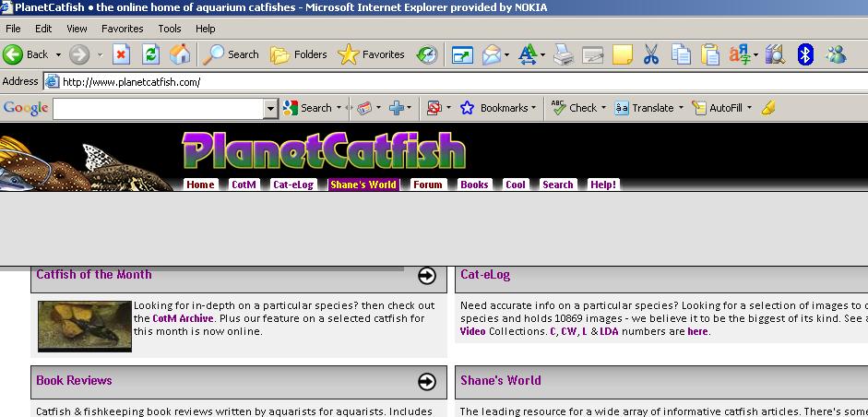Select the Books site tab

(474, 185)
